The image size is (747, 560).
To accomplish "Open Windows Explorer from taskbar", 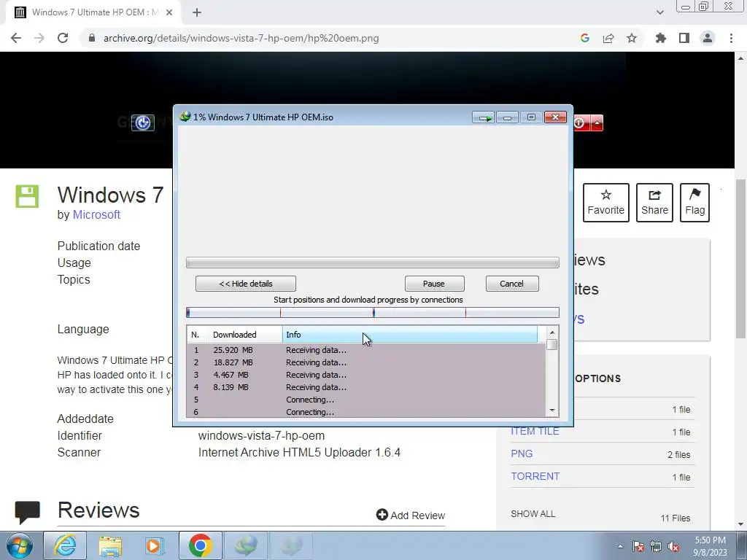I will [110, 545].
